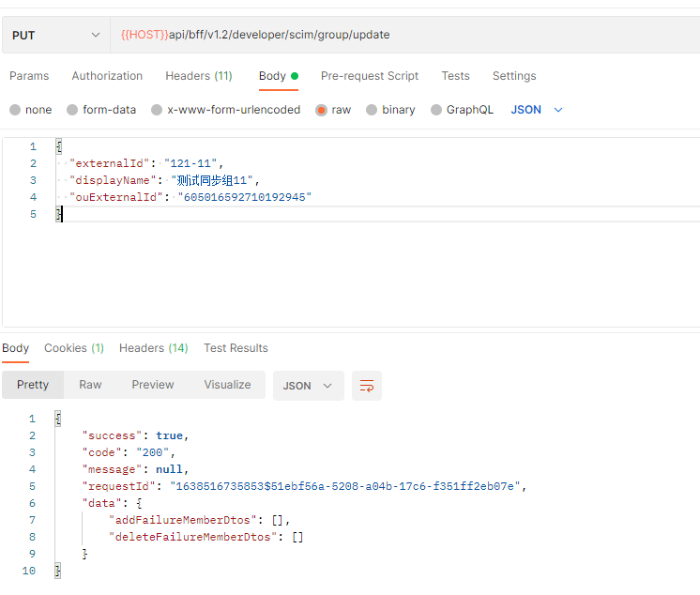Click into the request URL field
700x595 pixels.
coord(403,35)
